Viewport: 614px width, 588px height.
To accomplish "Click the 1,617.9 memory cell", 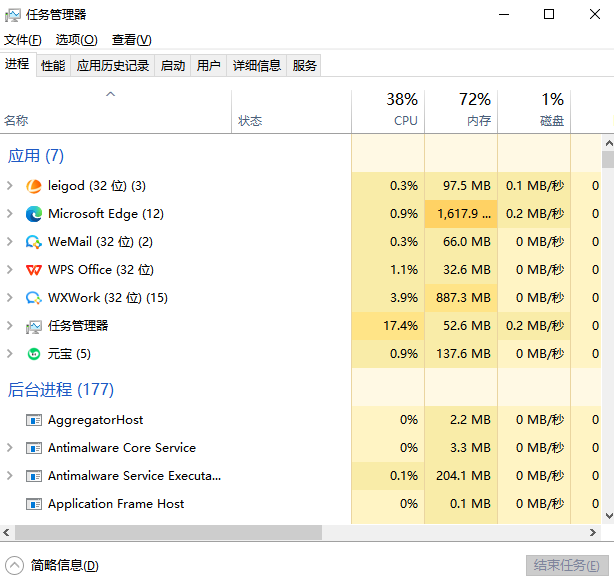I will point(461,214).
